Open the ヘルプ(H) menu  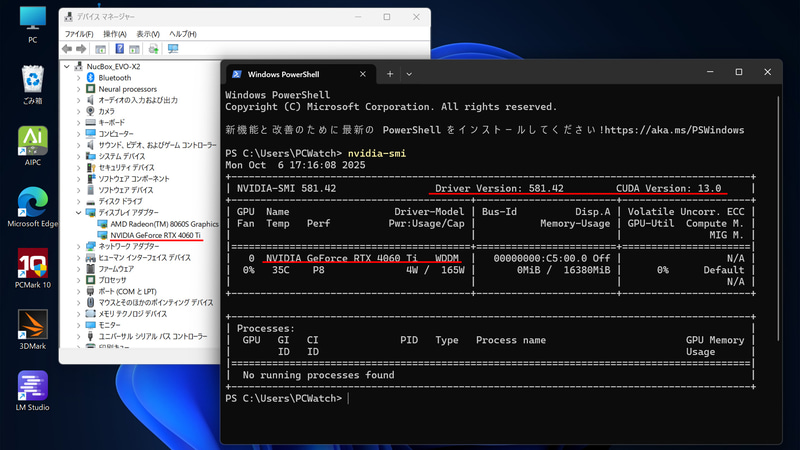(x=183, y=34)
